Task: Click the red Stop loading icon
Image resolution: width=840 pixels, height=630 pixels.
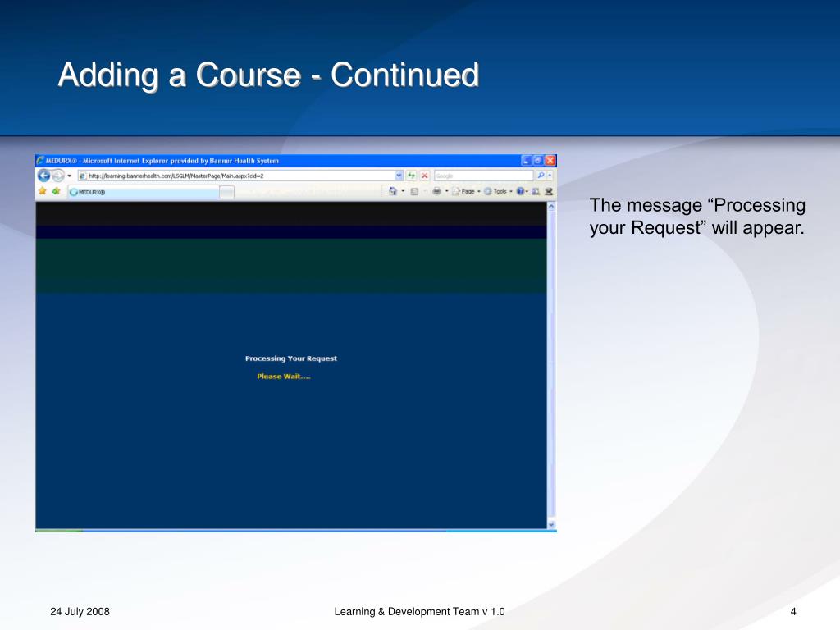Action: pyautogui.click(x=425, y=176)
